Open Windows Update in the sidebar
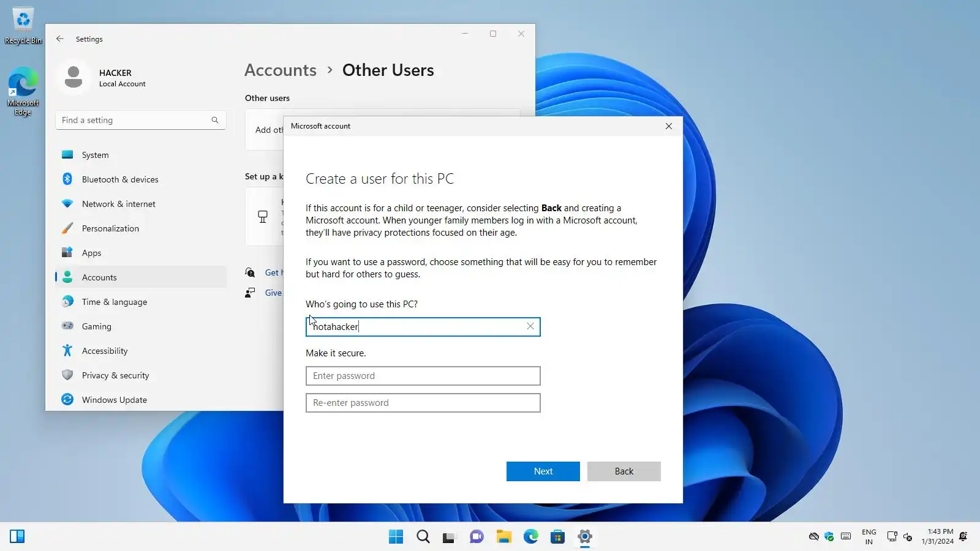 click(x=141, y=400)
